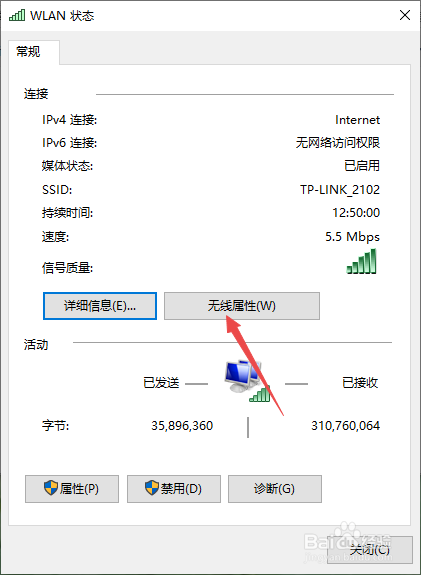Viewport: 421px width, 575px height.
Task: Open 无线属性(W) wireless properties
Action: pyautogui.click(x=242, y=306)
